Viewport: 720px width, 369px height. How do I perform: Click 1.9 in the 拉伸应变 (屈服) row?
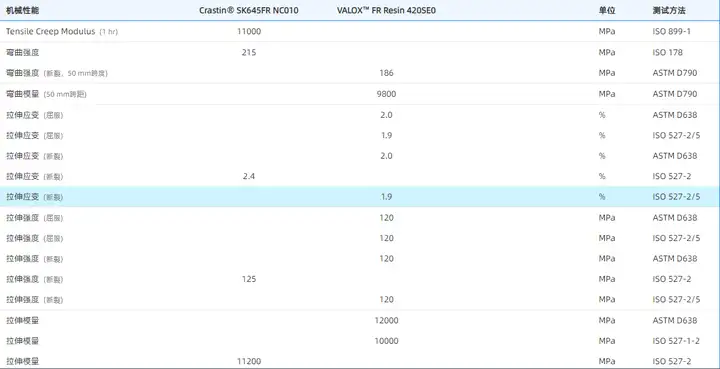[387, 135]
